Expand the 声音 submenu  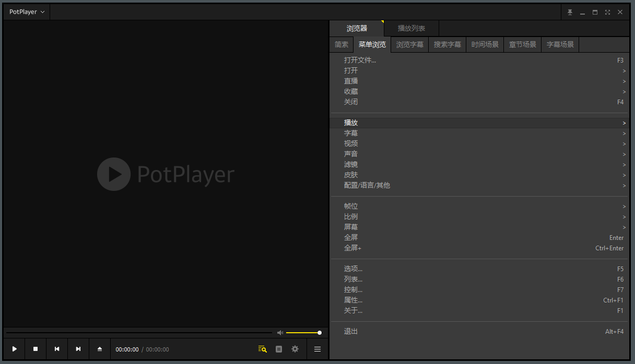(x=479, y=154)
